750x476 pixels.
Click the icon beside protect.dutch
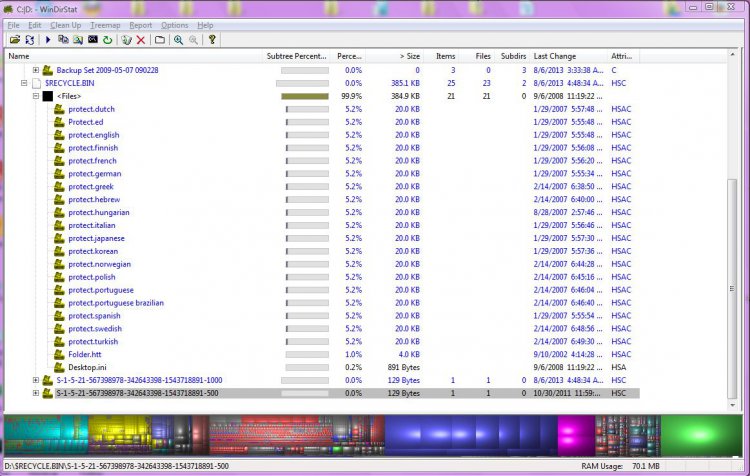[x=59, y=109]
